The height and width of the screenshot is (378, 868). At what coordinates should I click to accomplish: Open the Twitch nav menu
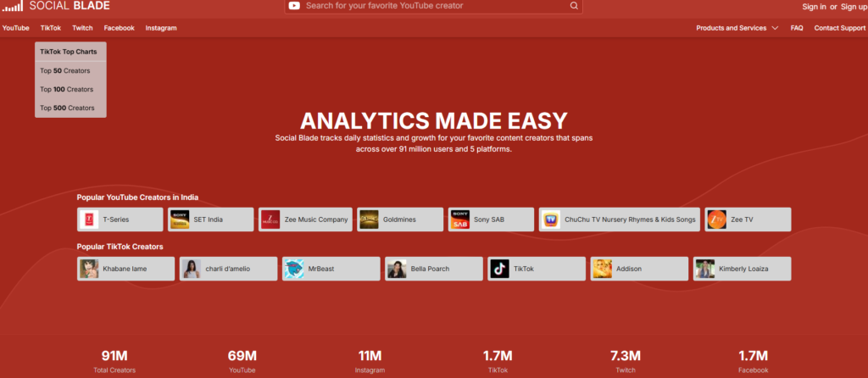[x=82, y=28]
